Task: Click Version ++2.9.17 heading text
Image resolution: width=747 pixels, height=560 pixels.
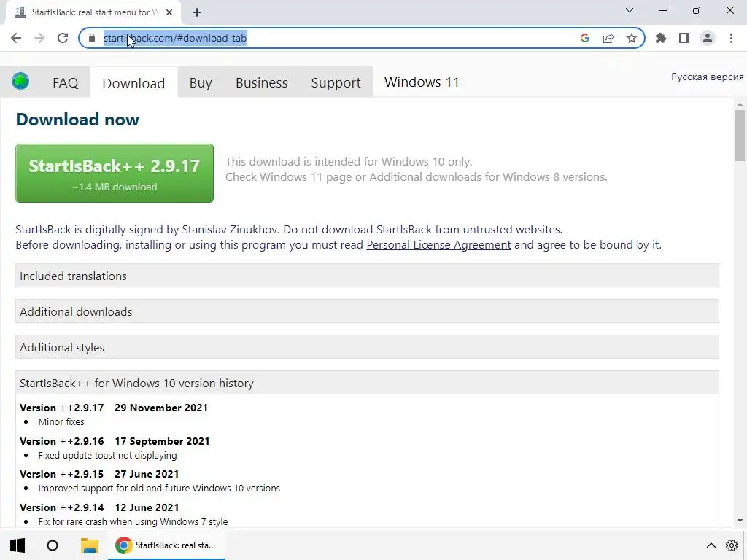Action: point(114,408)
